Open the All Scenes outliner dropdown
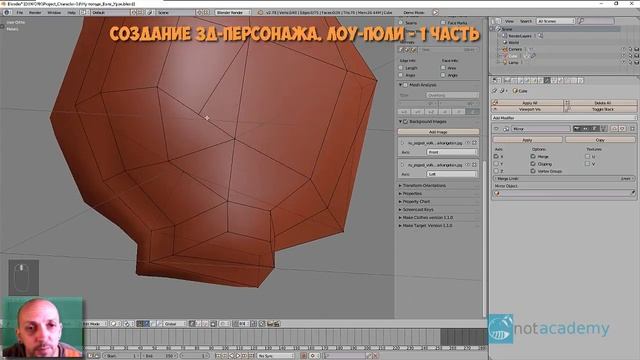 click(556, 21)
